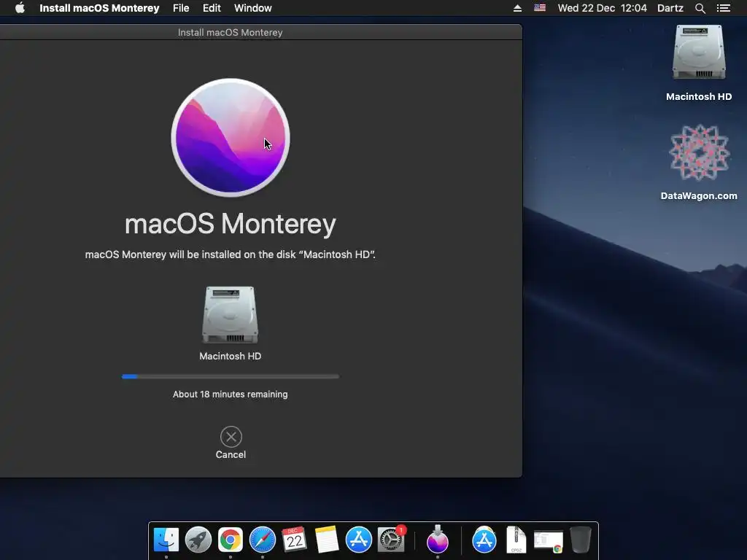Screen dimensions: 747x560
Task: Open the zip archive file in Dock
Action: [516, 540]
